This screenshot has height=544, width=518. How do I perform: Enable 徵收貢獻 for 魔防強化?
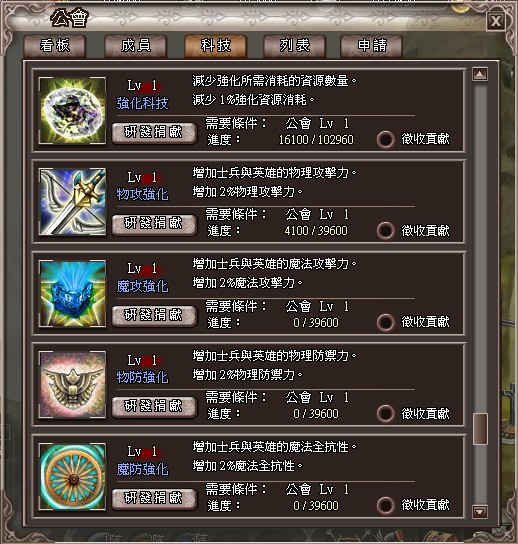(x=385, y=505)
